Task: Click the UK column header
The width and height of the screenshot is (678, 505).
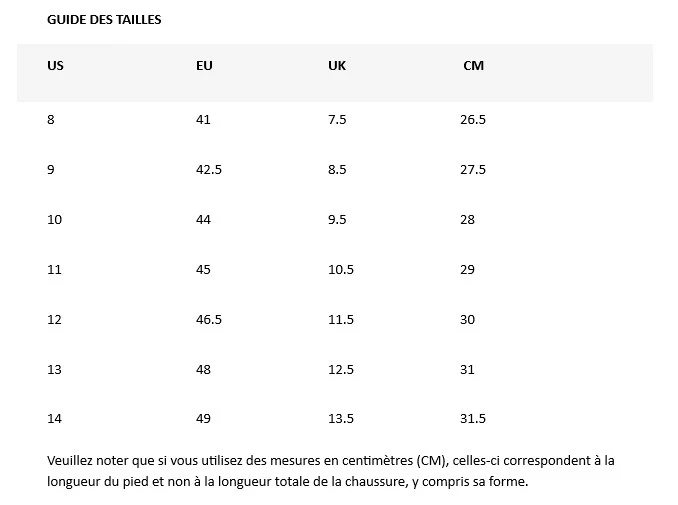Action: pyautogui.click(x=337, y=66)
